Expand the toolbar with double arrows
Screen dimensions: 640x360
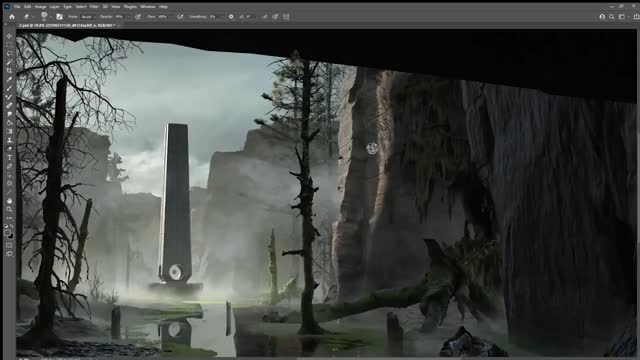point(7,25)
